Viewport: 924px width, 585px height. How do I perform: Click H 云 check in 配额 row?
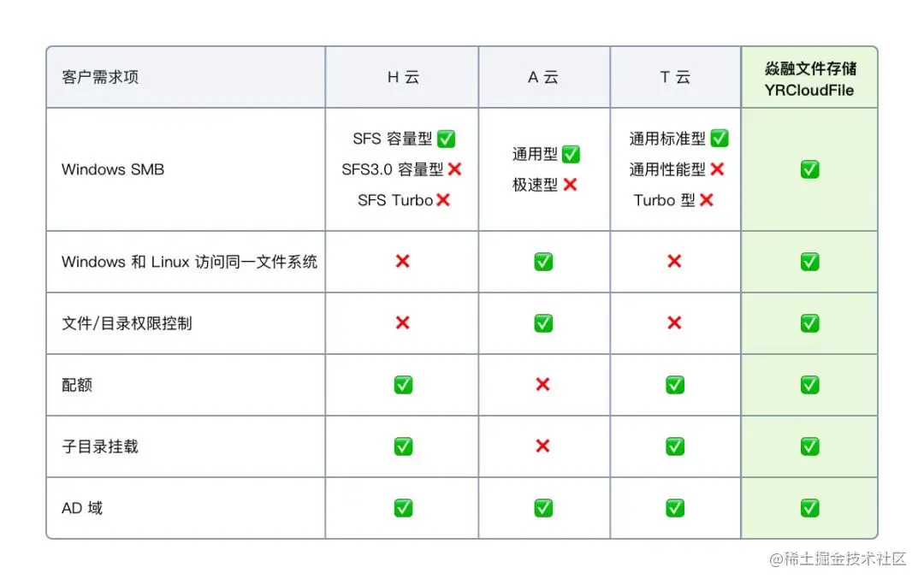tap(403, 385)
